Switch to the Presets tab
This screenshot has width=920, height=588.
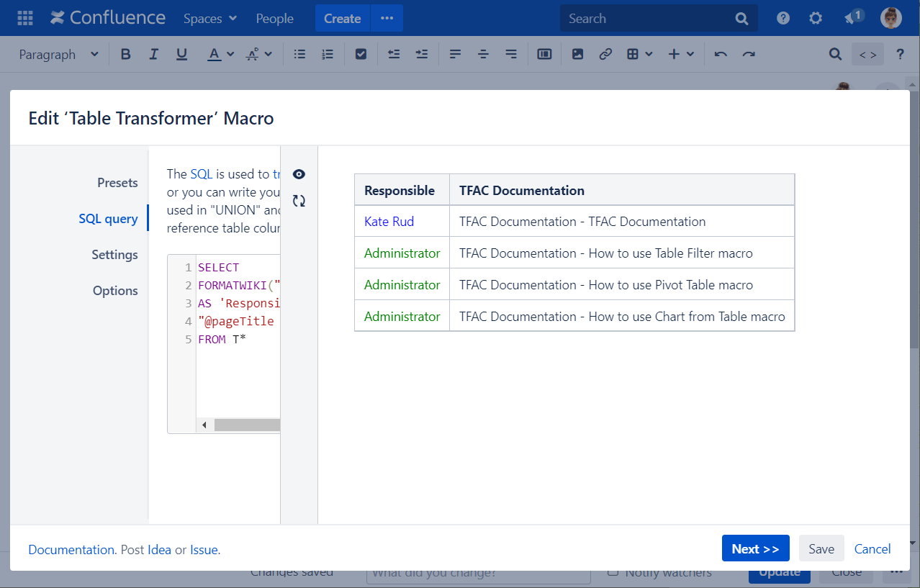click(x=117, y=183)
